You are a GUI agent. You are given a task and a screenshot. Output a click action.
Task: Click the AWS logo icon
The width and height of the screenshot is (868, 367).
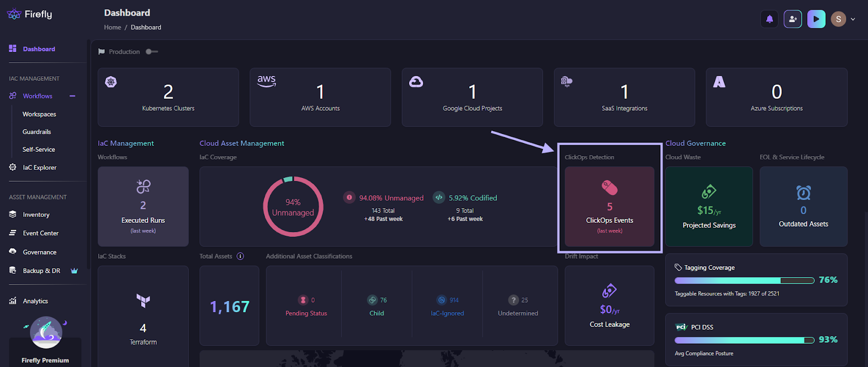[266, 81]
